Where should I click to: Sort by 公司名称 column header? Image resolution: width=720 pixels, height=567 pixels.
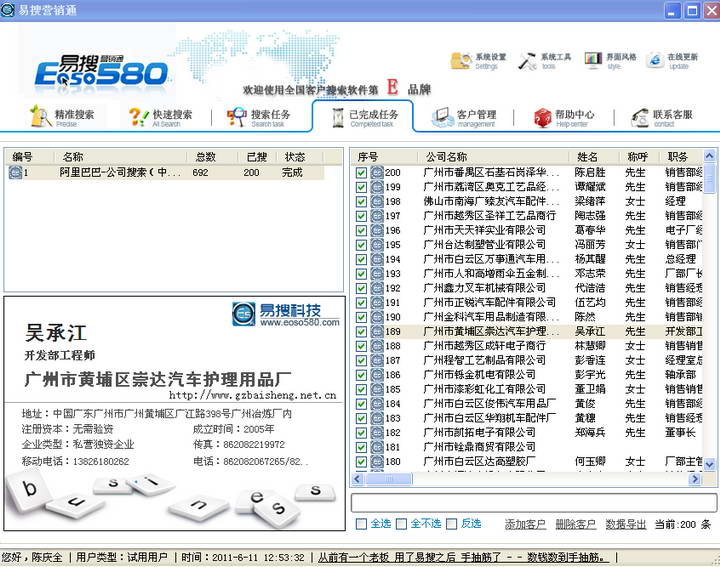(494, 157)
